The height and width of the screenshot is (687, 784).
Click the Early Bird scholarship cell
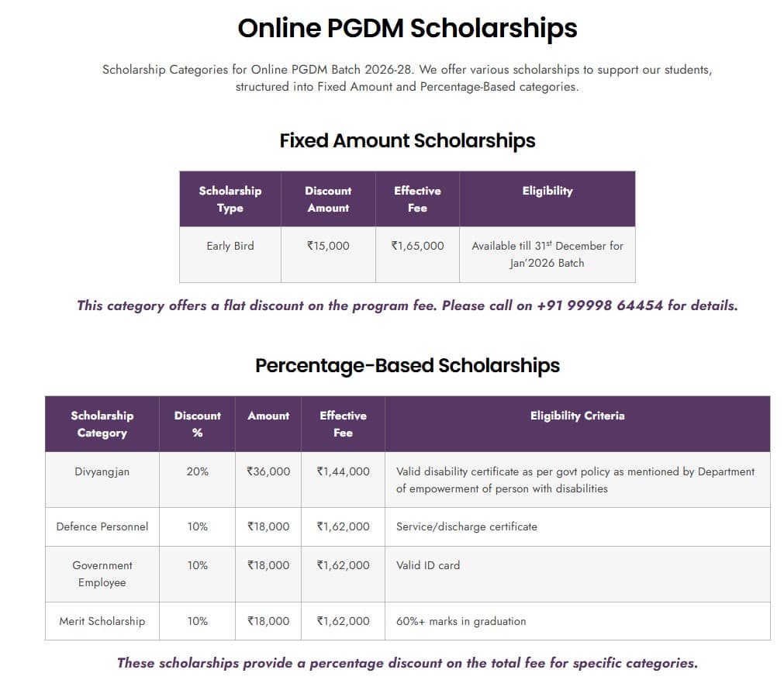point(230,246)
